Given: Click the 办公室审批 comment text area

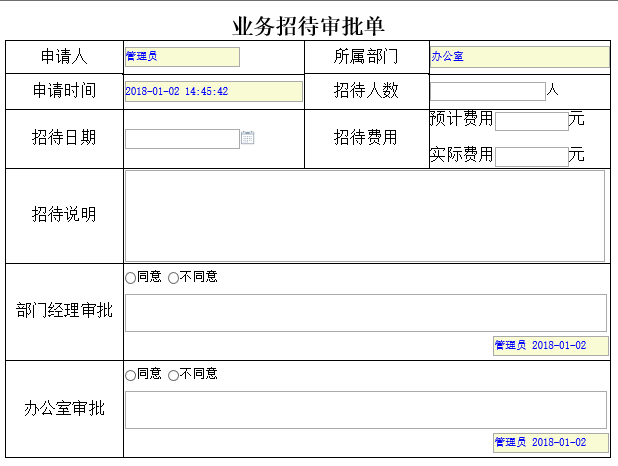Looking at the screenshot, I should 365,410.
